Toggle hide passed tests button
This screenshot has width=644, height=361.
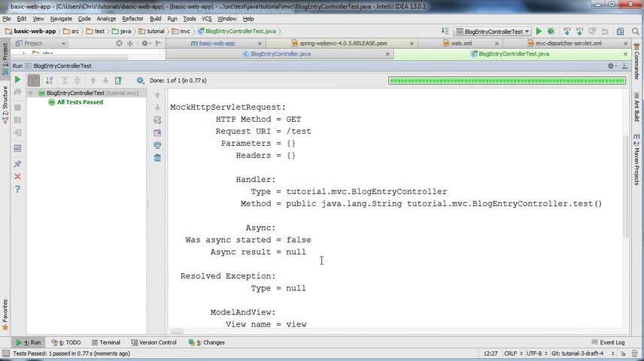[x=34, y=80]
